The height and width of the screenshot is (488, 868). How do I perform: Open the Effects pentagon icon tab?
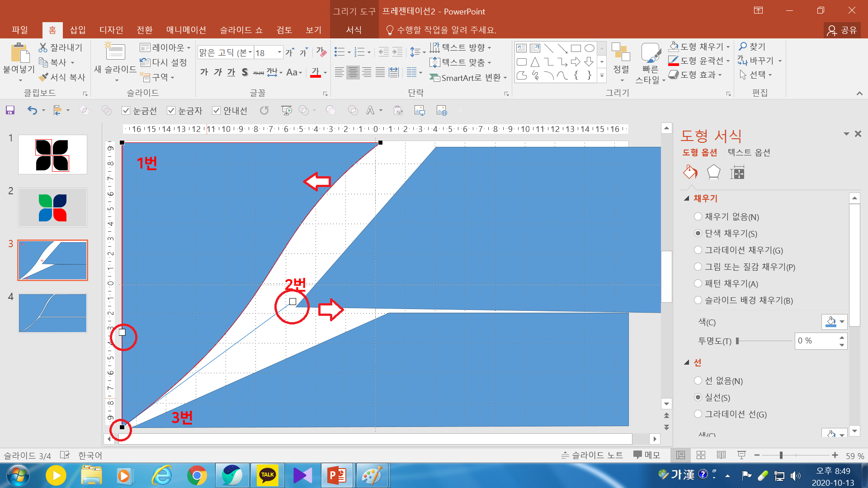[713, 173]
